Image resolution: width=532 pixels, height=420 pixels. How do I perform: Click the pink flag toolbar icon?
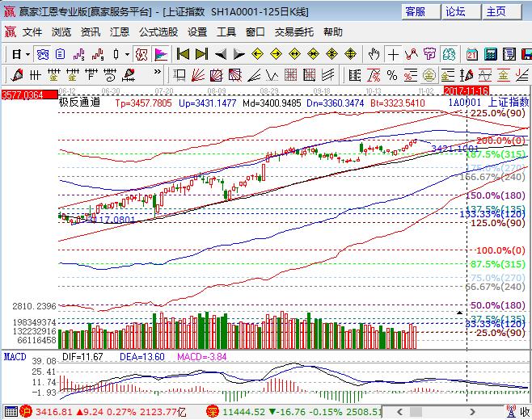[x=160, y=54]
